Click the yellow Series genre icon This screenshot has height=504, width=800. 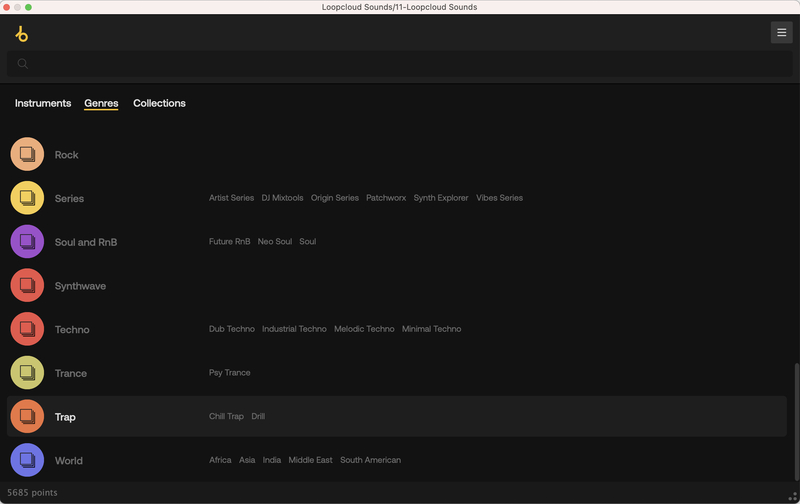tap(27, 198)
